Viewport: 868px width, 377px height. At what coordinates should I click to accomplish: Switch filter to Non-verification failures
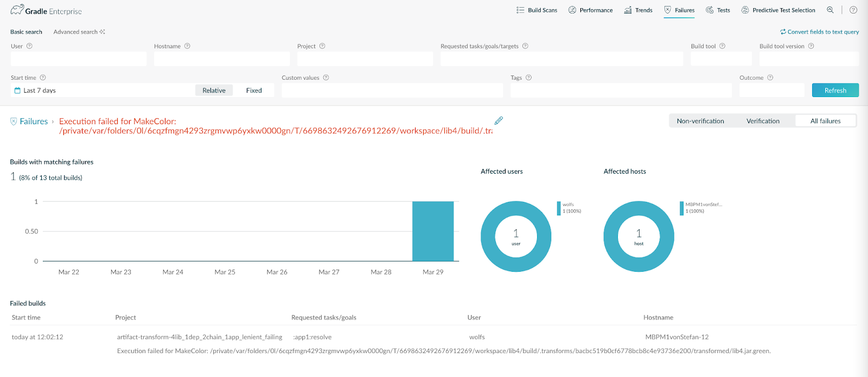pyautogui.click(x=700, y=121)
